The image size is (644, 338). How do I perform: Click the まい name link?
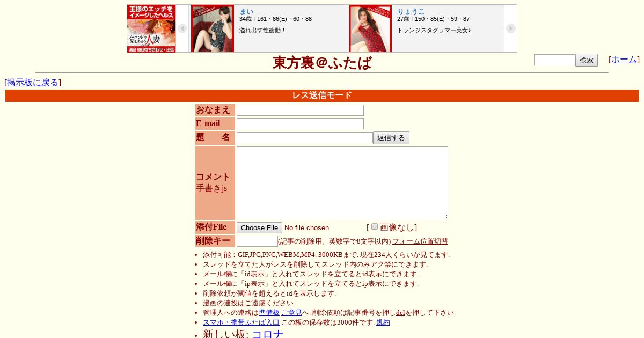(246, 11)
